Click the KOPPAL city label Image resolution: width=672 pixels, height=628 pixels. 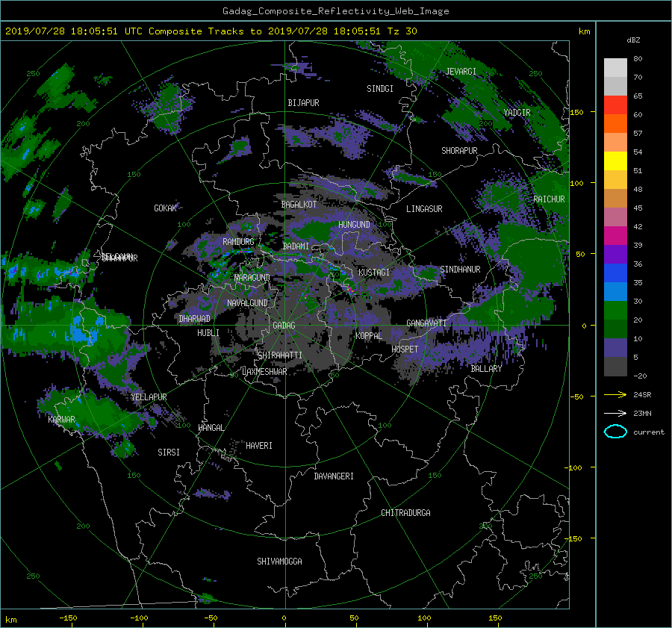[x=369, y=335]
